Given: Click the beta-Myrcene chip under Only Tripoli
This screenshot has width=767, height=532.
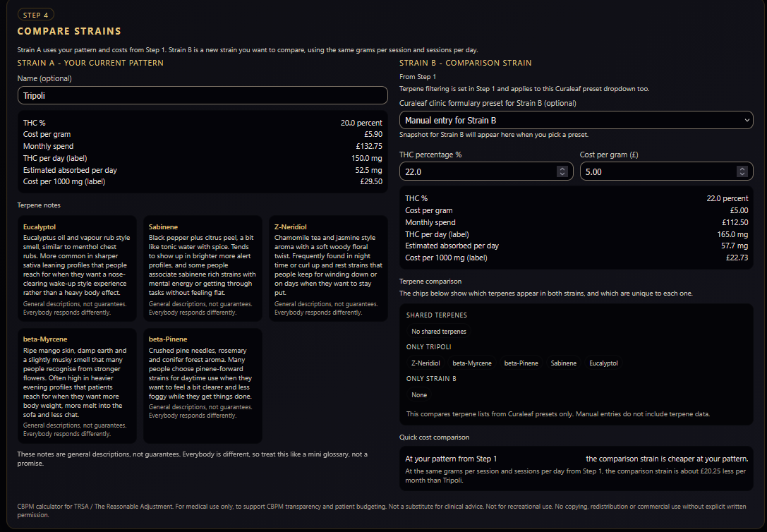Looking at the screenshot, I should [x=472, y=363].
